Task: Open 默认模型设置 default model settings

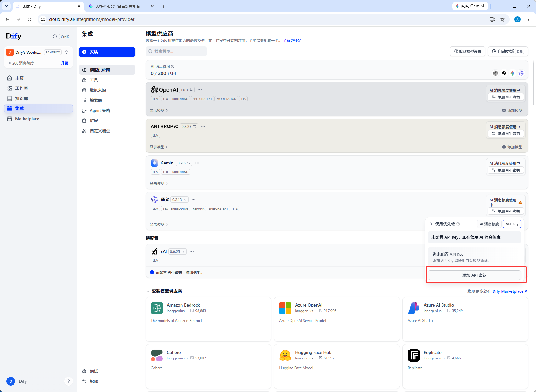Action: (x=468, y=51)
